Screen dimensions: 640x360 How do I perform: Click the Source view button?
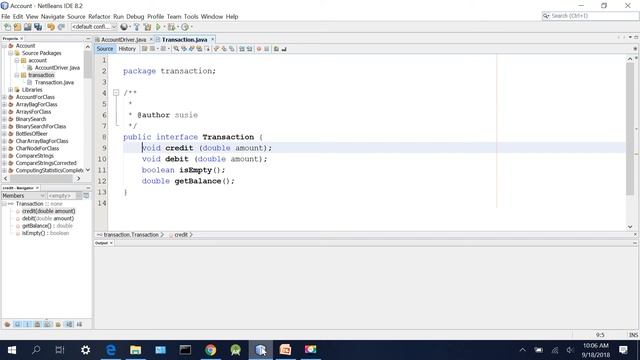105,49
